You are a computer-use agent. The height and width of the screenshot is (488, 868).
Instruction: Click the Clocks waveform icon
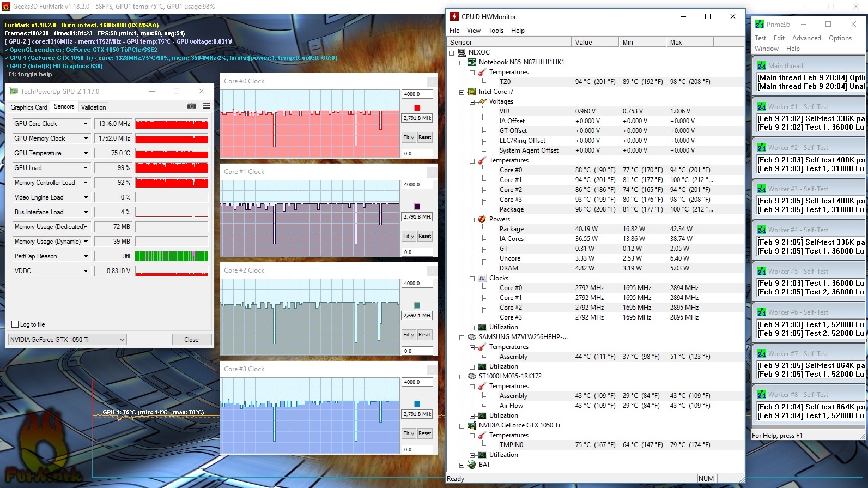tap(482, 278)
